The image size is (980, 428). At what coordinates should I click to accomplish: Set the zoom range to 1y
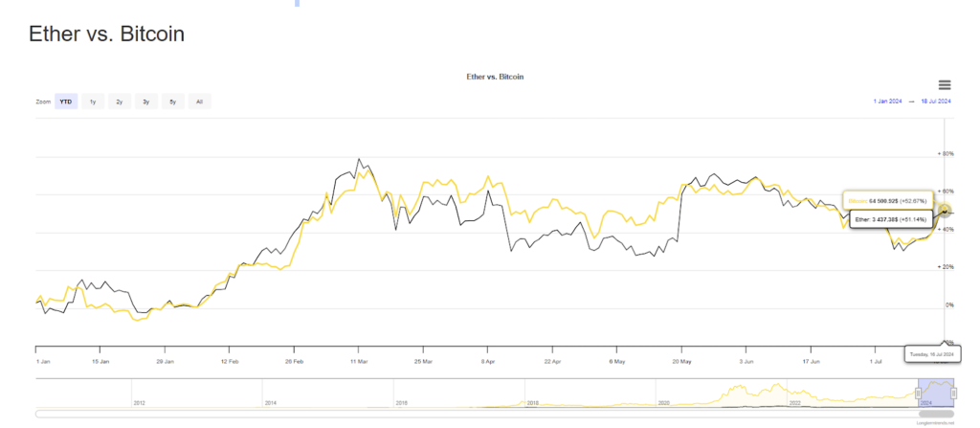click(x=93, y=101)
